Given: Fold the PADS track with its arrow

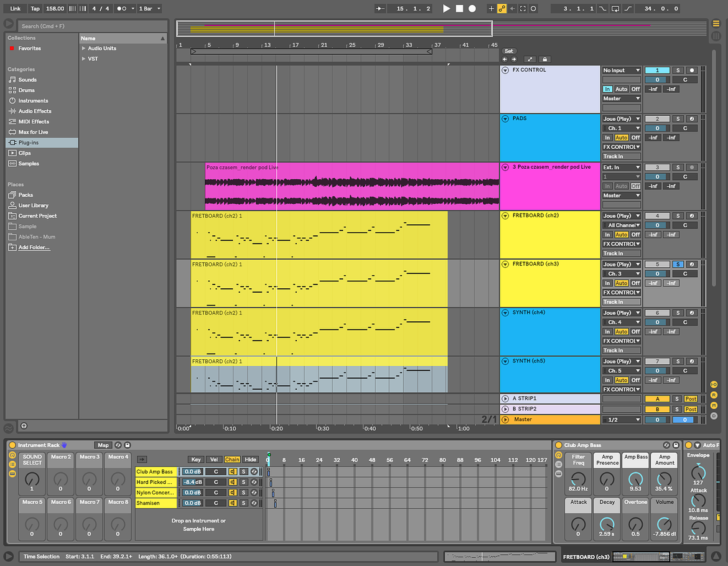Looking at the screenshot, I should (x=505, y=119).
